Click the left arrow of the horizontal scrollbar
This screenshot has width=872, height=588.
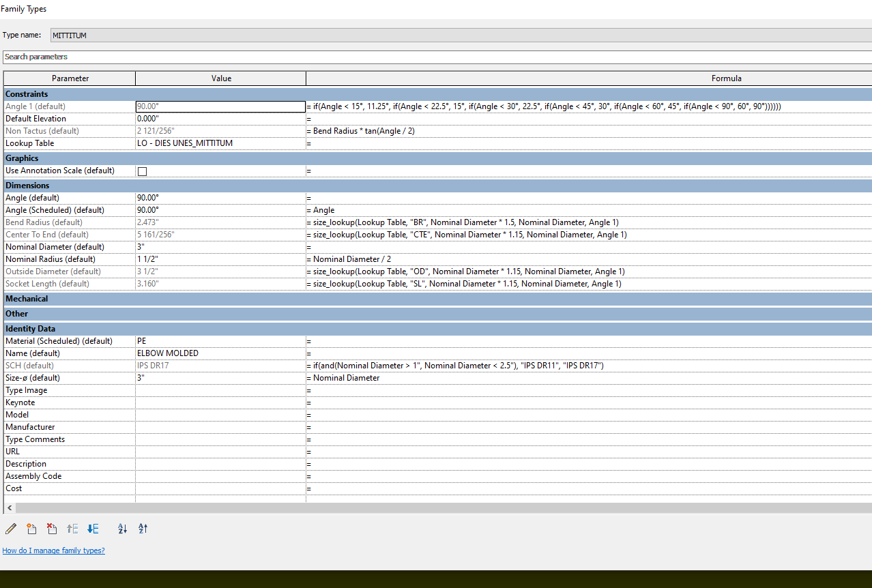point(9,508)
